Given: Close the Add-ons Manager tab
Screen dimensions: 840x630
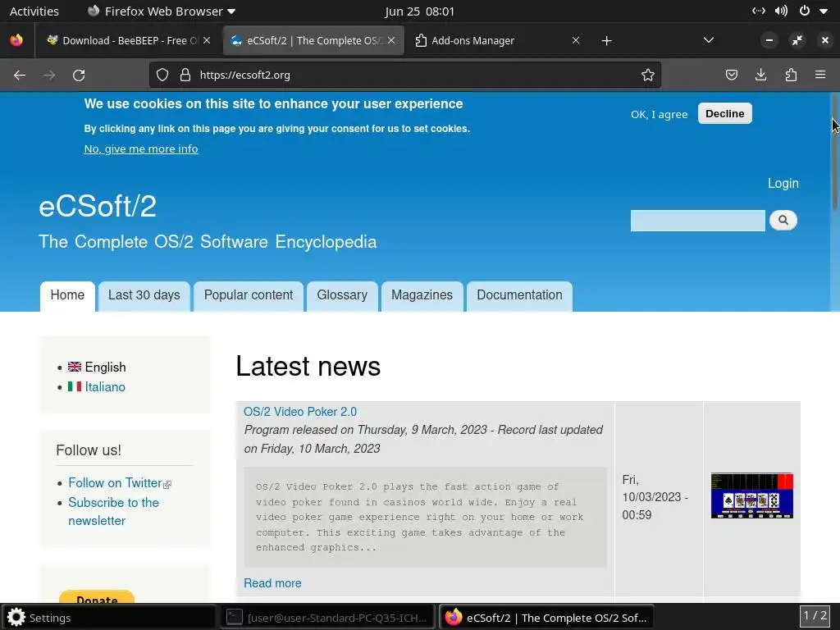Looking at the screenshot, I should [x=576, y=40].
